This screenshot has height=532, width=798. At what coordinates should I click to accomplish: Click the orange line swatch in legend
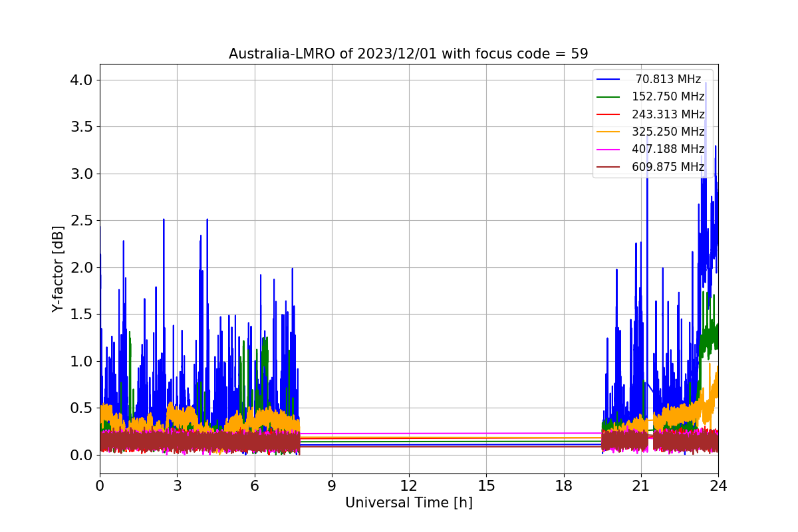click(x=608, y=132)
